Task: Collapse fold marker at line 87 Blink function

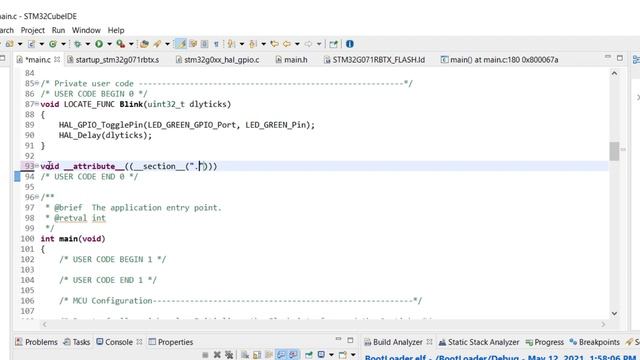Action: coord(37,104)
